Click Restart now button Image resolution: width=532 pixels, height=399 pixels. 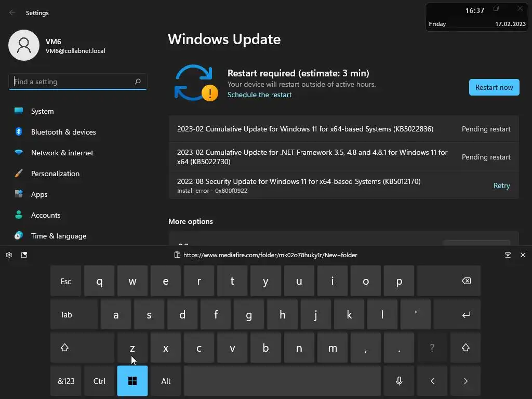pyautogui.click(x=494, y=87)
